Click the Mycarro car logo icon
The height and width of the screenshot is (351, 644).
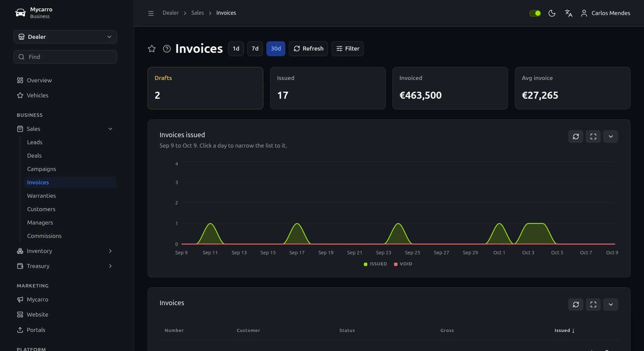pyautogui.click(x=20, y=13)
